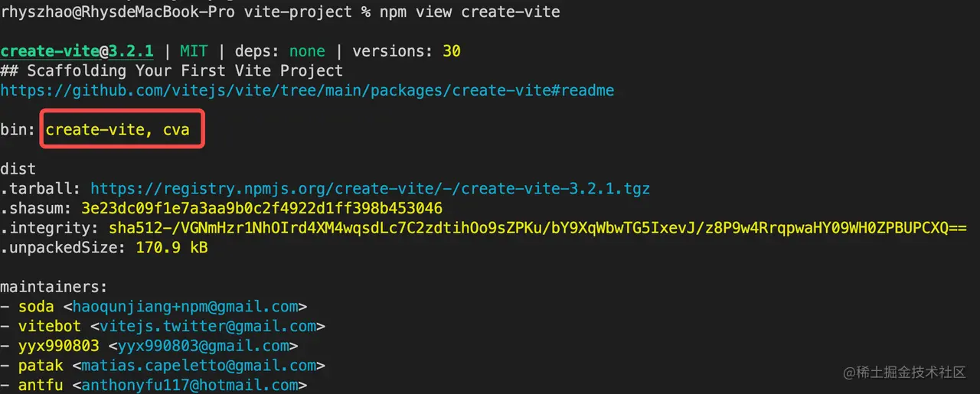Click the maintainers: label
Viewport: 980px width, 394px height.
(54, 288)
